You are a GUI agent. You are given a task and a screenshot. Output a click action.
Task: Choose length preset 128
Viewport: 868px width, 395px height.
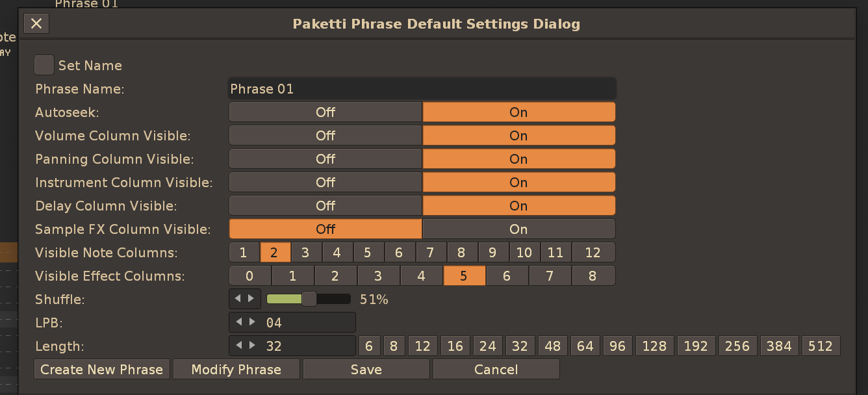pos(654,346)
